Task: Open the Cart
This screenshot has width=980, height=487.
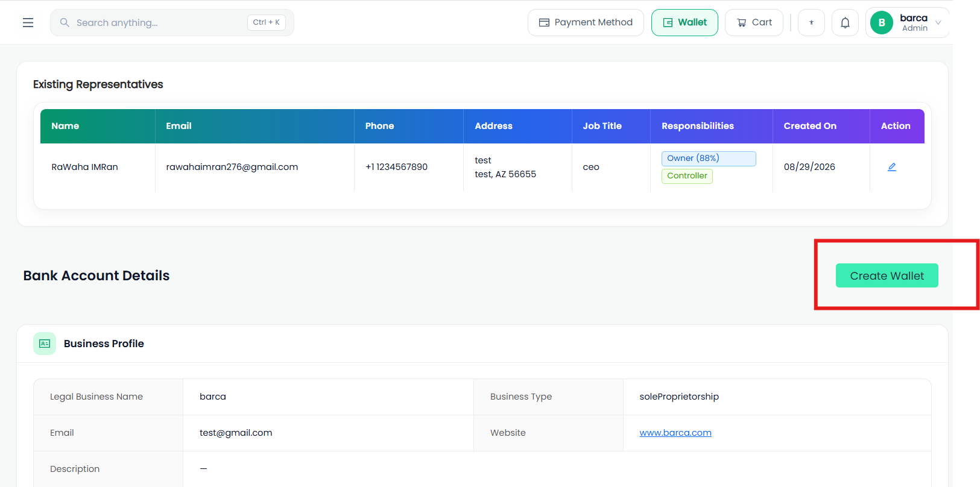Action: [754, 22]
